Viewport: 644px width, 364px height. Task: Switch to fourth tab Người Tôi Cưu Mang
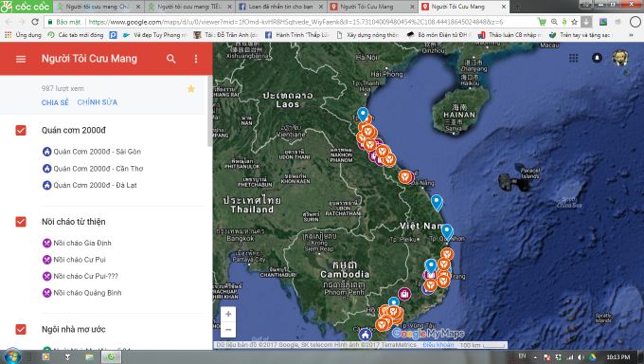tap(373, 7)
